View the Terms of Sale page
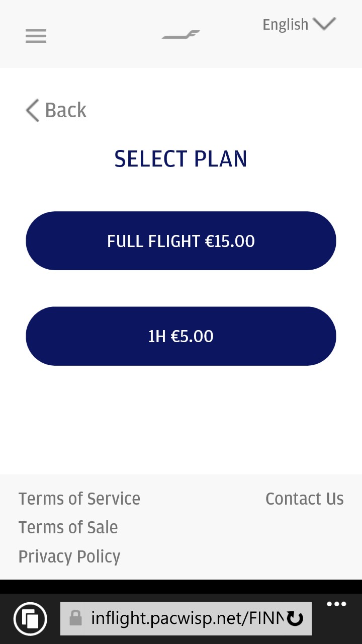This screenshot has width=362, height=644. click(68, 527)
